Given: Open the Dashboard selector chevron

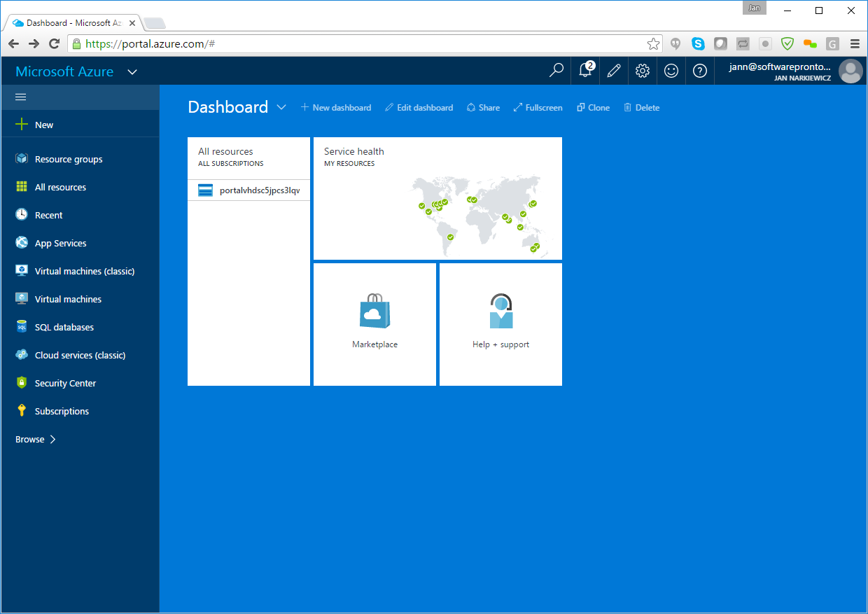Looking at the screenshot, I should point(281,107).
